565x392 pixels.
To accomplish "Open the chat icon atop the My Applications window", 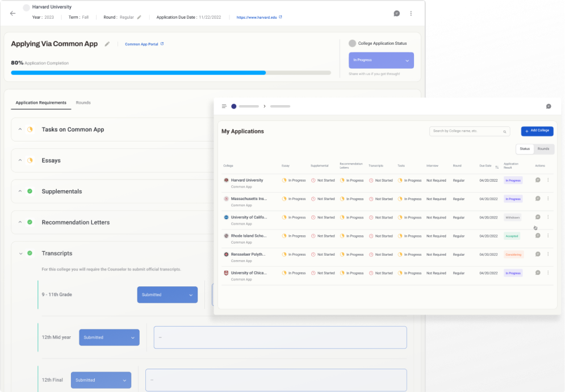I will [x=549, y=106].
